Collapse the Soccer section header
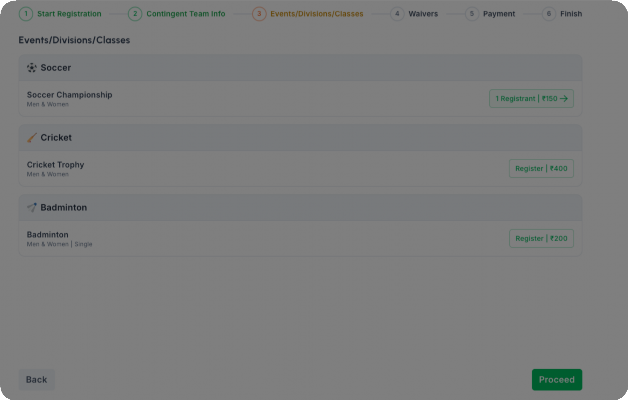The image size is (628, 400). (x=300, y=68)
